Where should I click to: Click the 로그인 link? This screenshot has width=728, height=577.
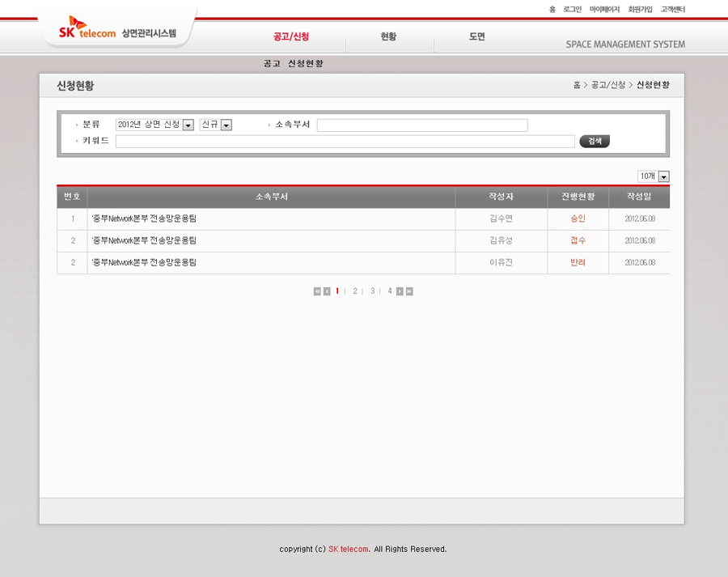point(573,9)
